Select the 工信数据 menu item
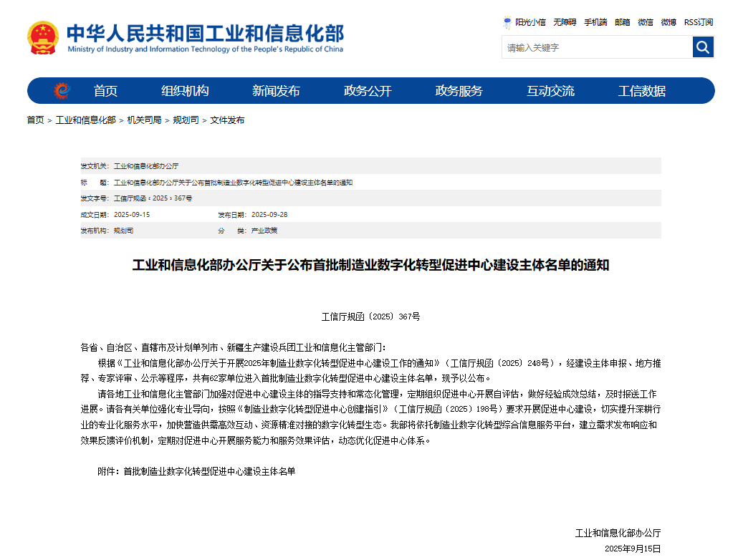 (642, 91)
